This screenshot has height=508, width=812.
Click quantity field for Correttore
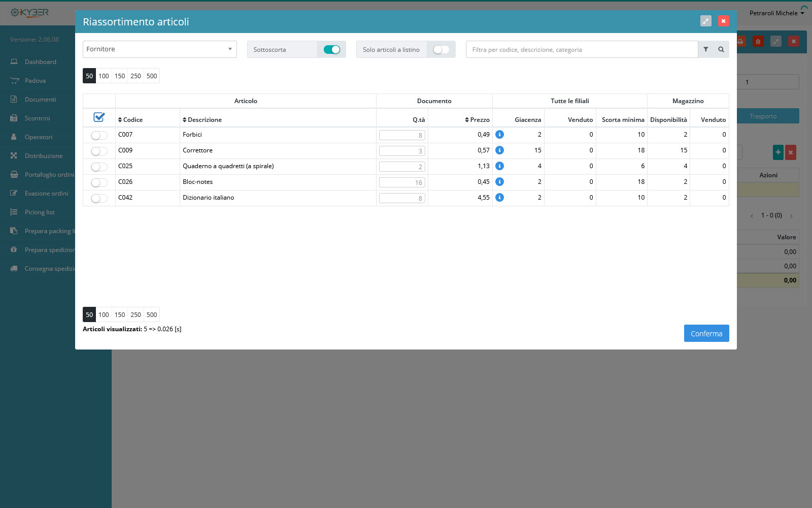coord(402,151)
